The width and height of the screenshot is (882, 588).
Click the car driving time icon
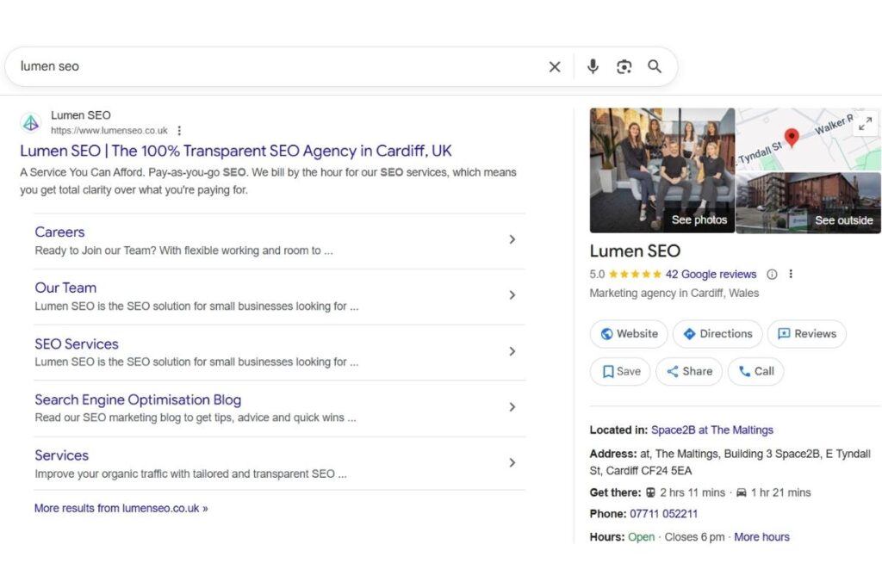[742, 492]
